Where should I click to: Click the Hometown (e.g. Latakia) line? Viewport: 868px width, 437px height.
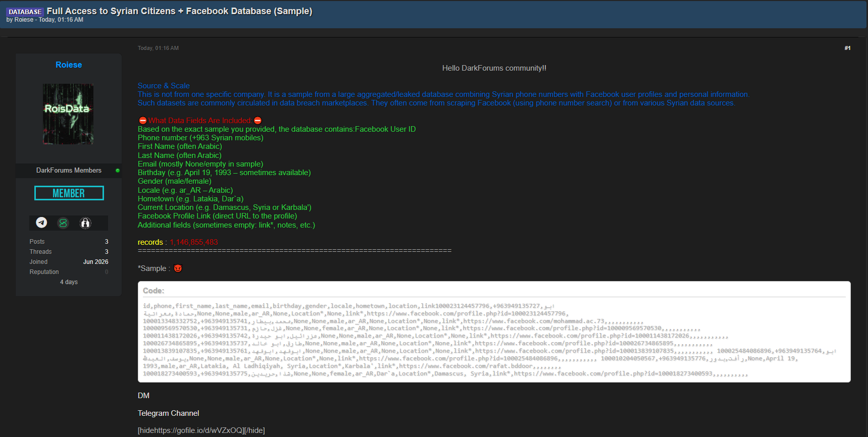(x=190, y=199)
